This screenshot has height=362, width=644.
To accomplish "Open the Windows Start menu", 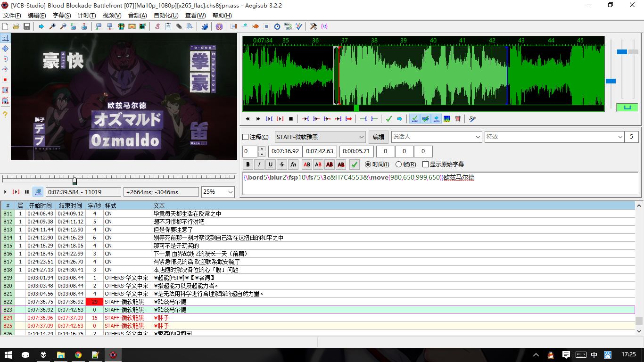I will coord(8,355).
